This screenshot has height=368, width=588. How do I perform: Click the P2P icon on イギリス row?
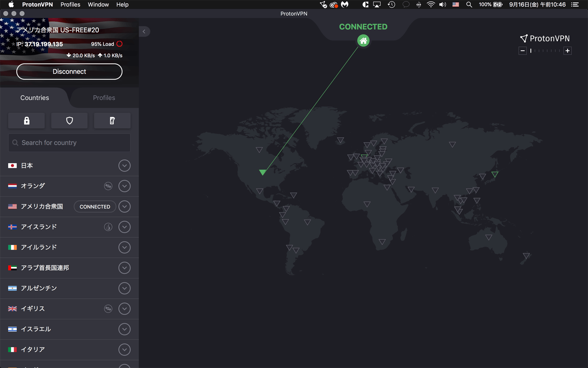tap(108, 309)
